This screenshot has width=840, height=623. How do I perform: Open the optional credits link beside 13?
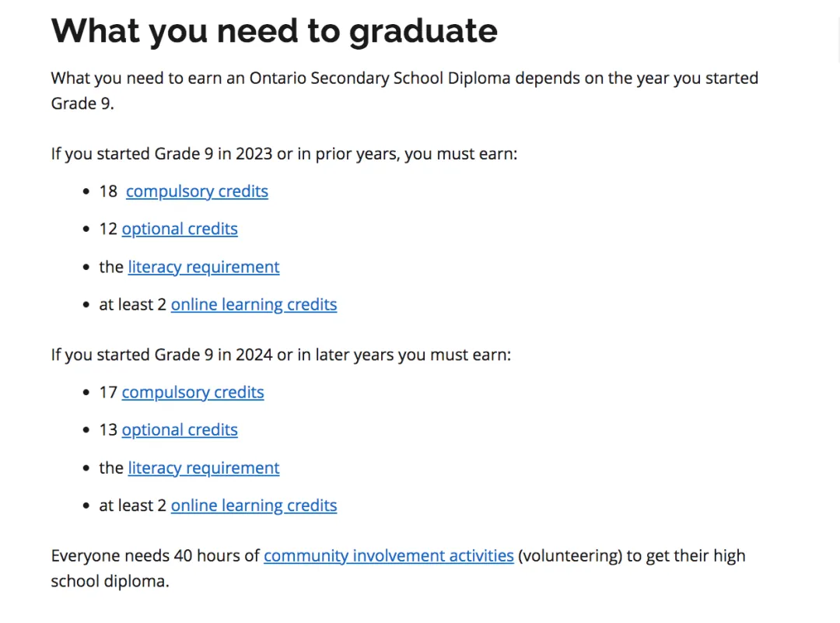[x=180, y=429]
